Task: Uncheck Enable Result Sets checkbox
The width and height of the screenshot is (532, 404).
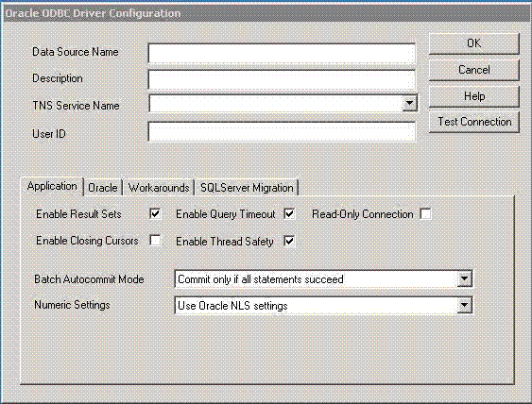Action: [155, 214]
